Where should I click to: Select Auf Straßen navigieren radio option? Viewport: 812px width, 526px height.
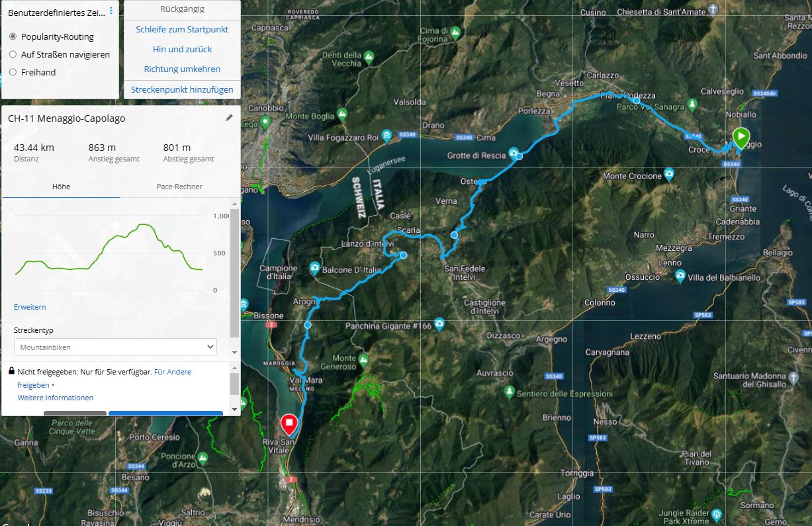13,54
